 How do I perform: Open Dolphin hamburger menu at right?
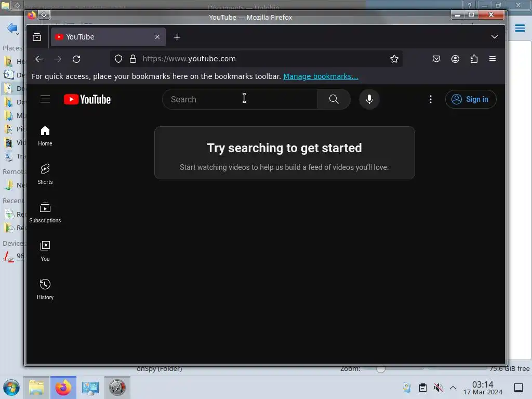coord(520,28)
